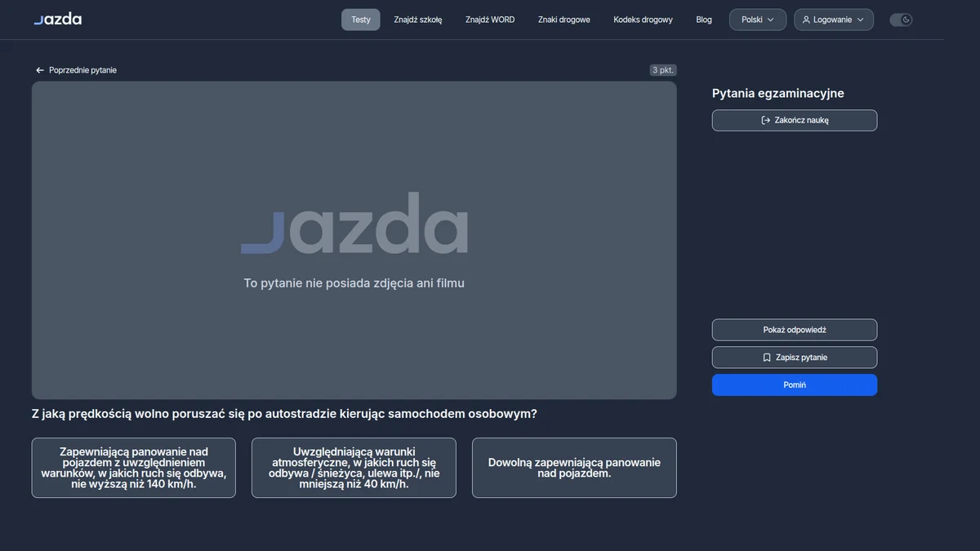Open Kodeks drogowy section
This screenshot has width=980, height=551.
tap(644, 20)
